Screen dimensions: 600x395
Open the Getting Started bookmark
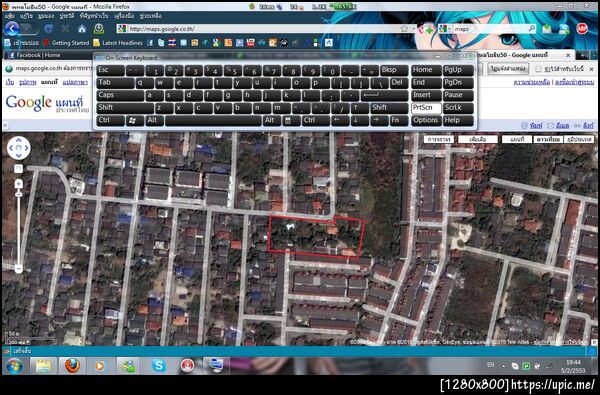[66, 43]
